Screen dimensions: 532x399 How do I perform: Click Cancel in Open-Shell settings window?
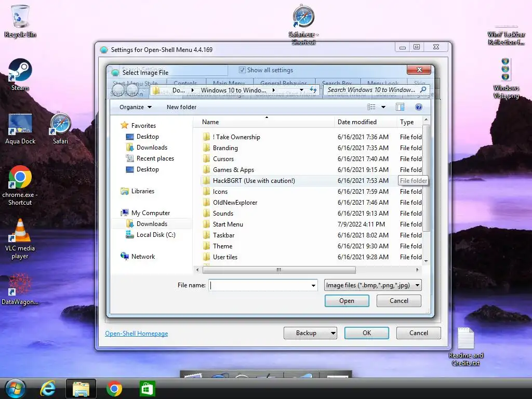pos(418,333)
